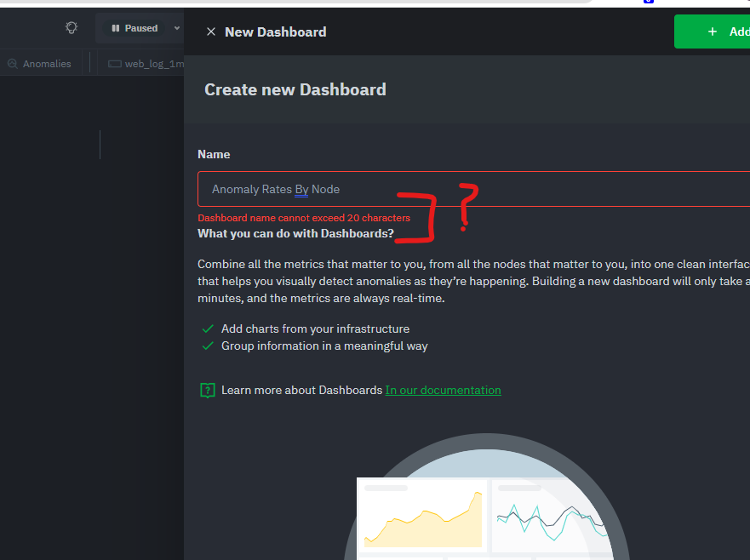Click the blue icon at the top edge
Image resolution: width=750 pixels, height=560 pixels.
click(650, 3)
